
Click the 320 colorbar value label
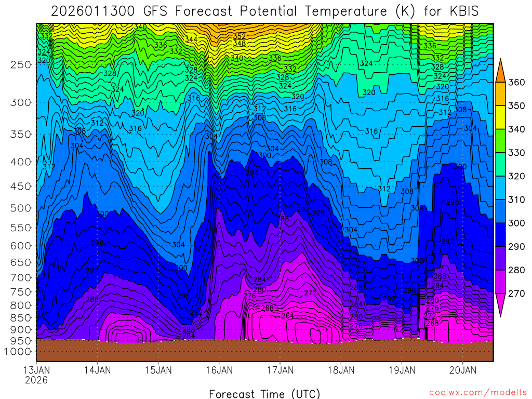[x=516, y=176]
